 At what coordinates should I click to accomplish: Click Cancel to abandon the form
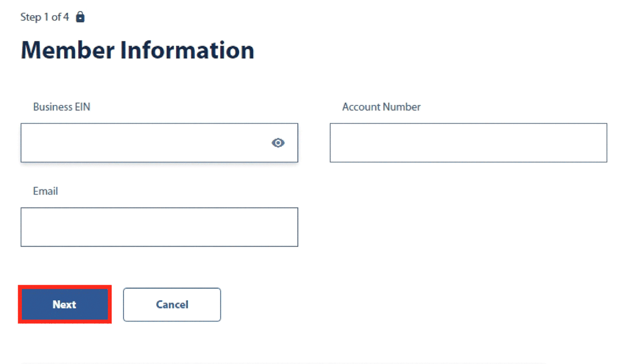[x=172, y=305]
